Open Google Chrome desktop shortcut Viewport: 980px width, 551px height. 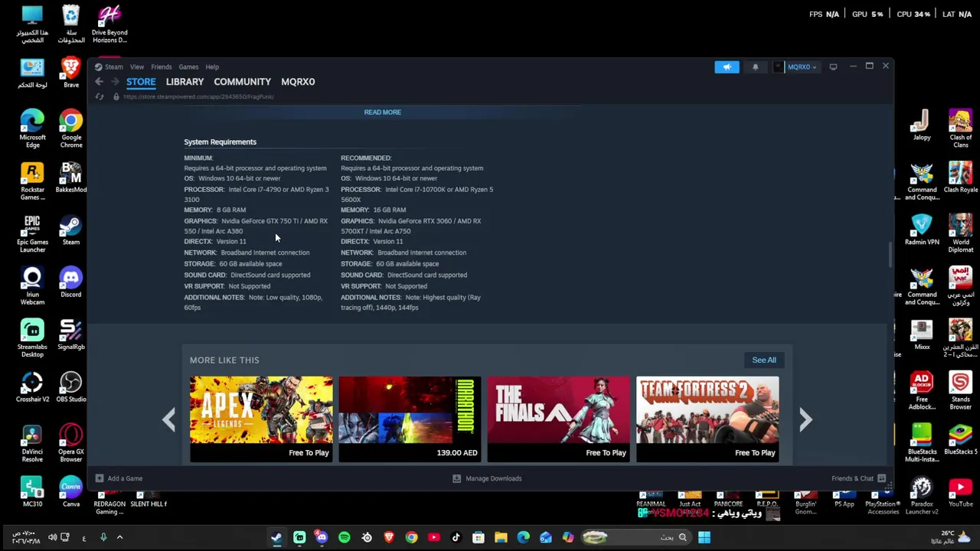71,129
